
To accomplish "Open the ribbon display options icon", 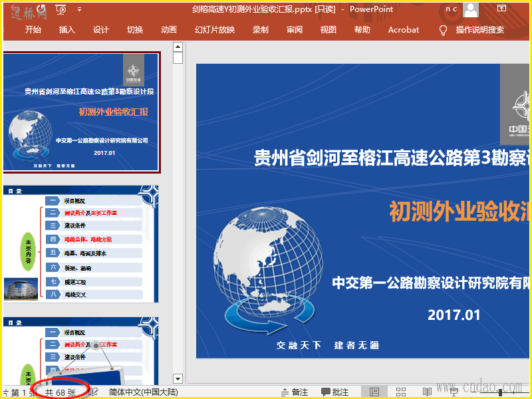I will pos(501,9).
